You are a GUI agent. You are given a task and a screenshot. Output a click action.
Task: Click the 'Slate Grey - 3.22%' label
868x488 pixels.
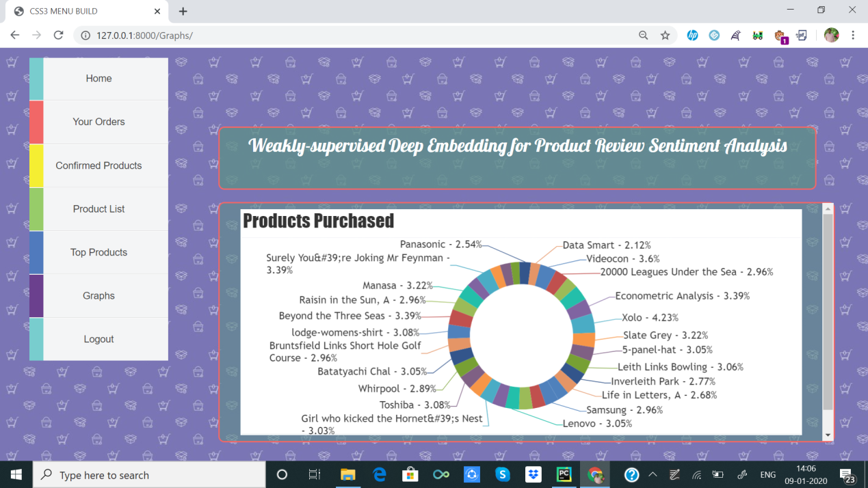tap(666, 336)
